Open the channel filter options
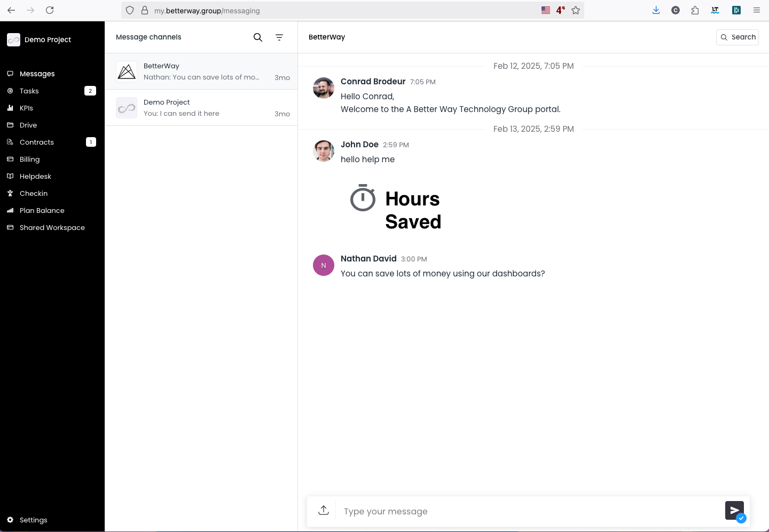This screenshot has height=532, width=769. pos(279,37)
